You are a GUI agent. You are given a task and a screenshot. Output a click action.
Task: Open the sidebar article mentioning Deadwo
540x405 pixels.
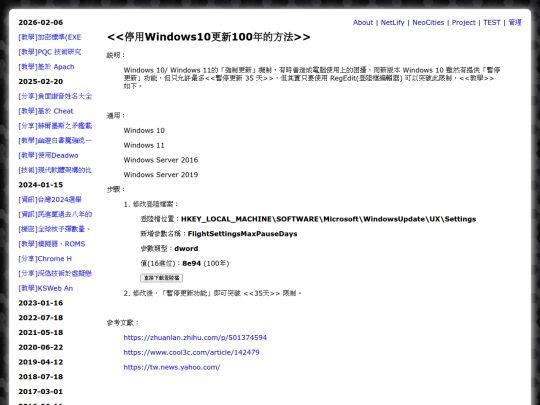pyautogui.click(x=48, y=155)
